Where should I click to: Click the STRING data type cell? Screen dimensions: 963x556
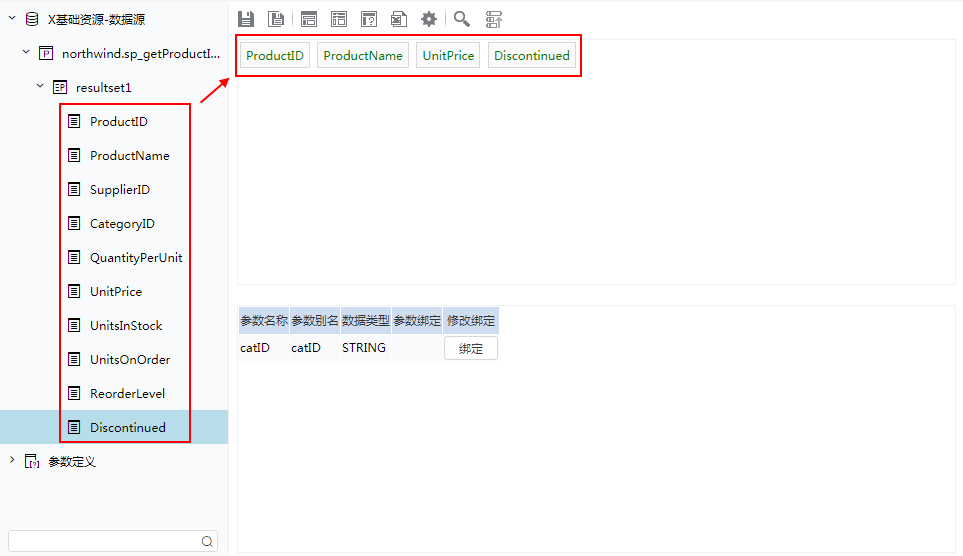click(x=364, y=348)
